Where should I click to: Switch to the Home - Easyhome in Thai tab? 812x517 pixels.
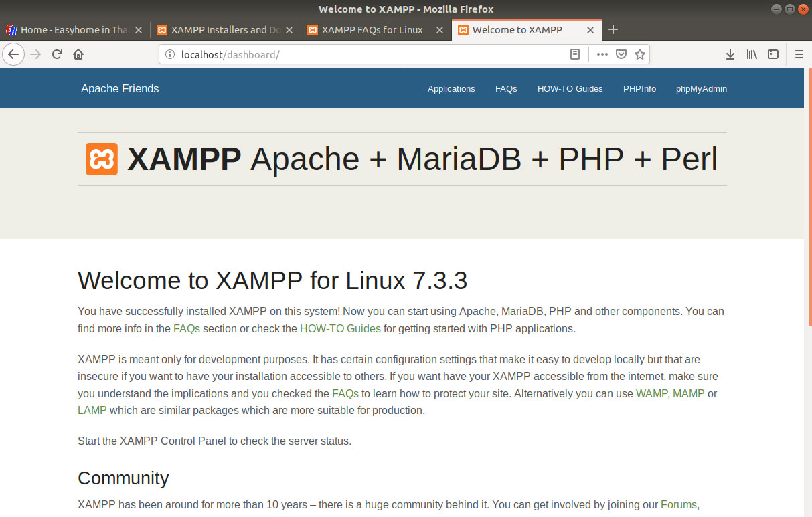(x=74, y=29)
